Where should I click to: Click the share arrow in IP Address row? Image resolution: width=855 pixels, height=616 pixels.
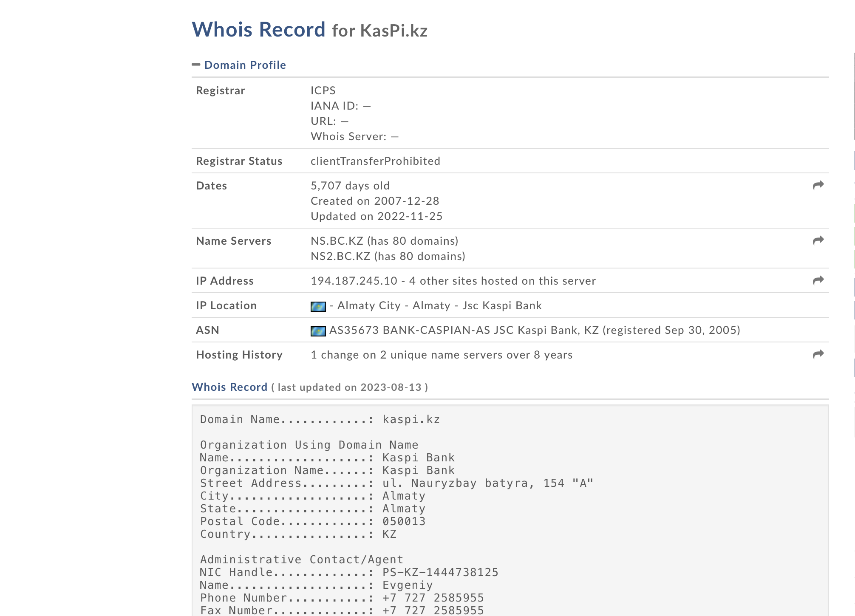click(818, 280)
